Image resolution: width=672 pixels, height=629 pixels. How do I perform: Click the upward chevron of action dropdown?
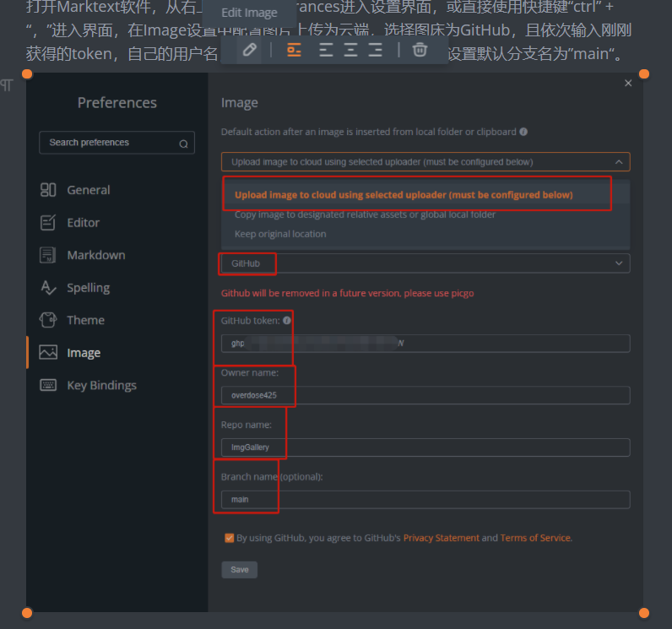619,162
